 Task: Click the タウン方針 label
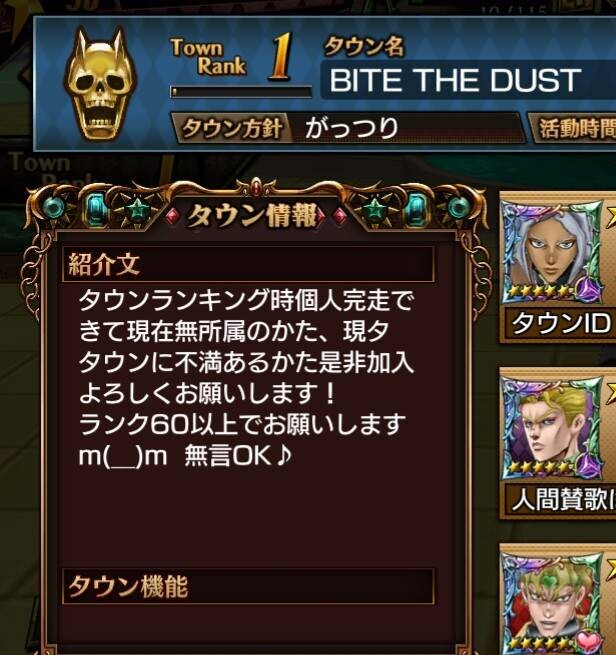[x=232, y=128]
